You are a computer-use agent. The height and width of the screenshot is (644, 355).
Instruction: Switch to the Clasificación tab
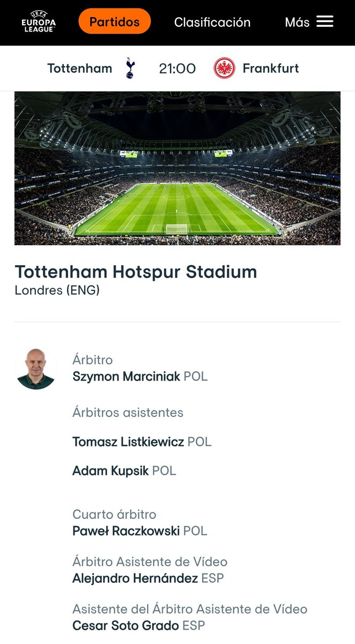click(x=212, y=22)
